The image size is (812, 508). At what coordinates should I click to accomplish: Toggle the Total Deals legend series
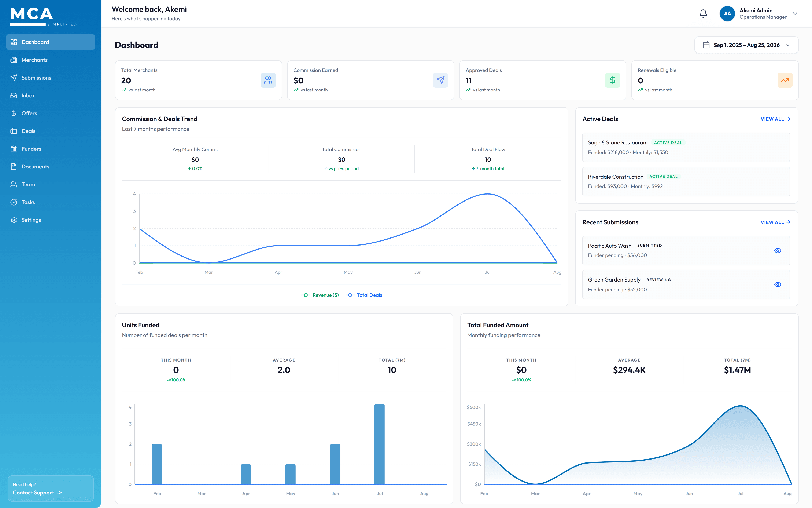364,295
